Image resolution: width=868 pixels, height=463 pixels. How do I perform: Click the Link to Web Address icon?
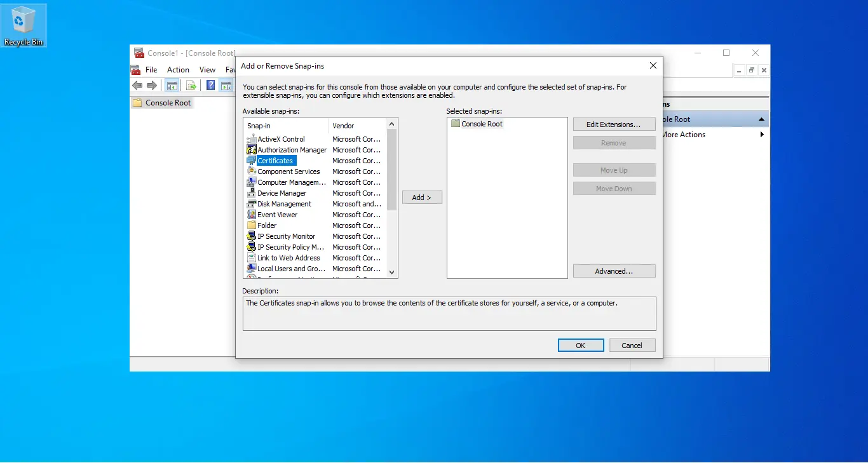252,258
